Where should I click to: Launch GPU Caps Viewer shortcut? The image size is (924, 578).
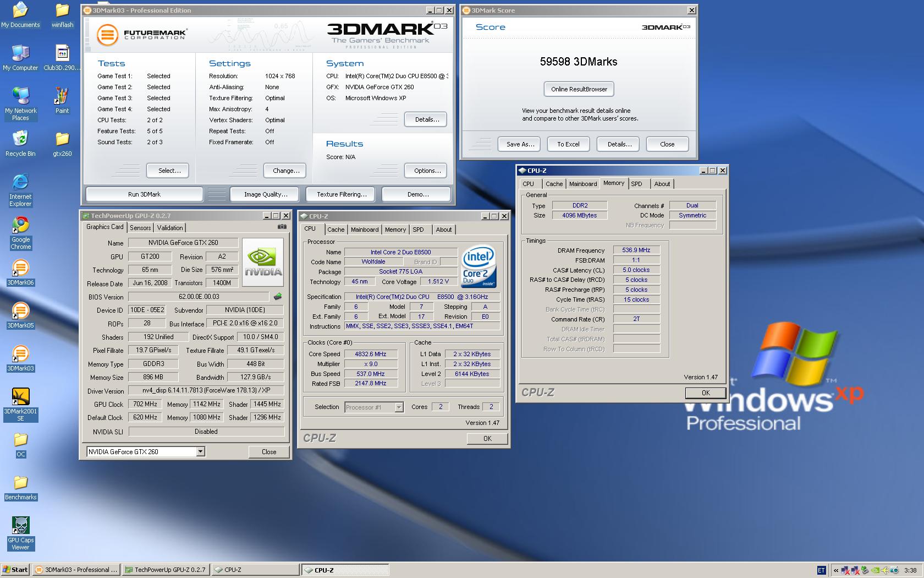click(x=20, y=533)
